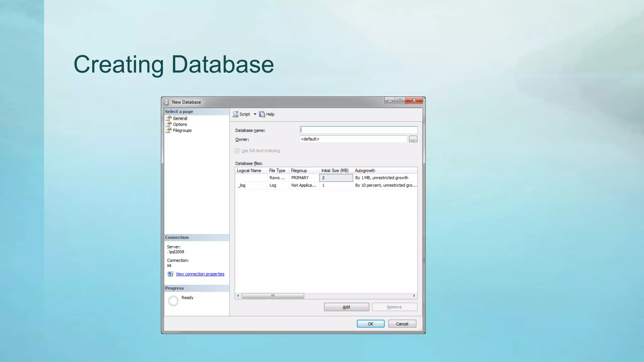This screenshot has width=644, height=362.
Task: Select the General page
Action: 180,118
